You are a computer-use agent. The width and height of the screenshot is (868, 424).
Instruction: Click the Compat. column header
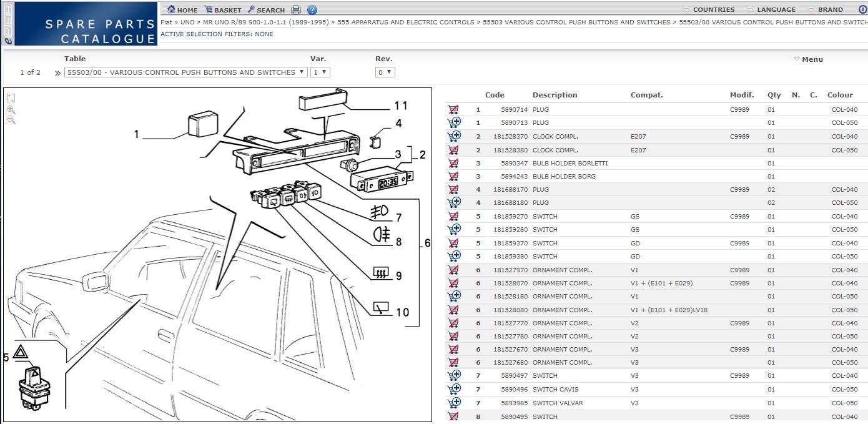(x=647, y=95)
